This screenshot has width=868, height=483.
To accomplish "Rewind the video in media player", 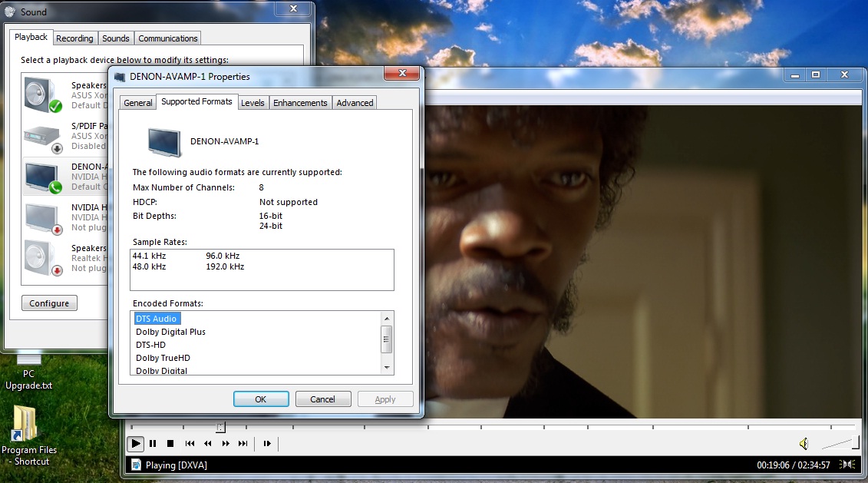I will click(207, 444).
